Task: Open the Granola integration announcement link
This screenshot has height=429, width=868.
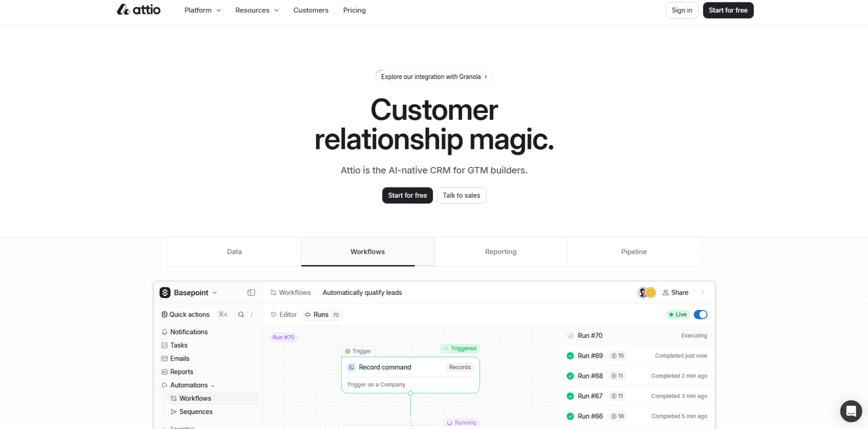Action: click(433, 76)
